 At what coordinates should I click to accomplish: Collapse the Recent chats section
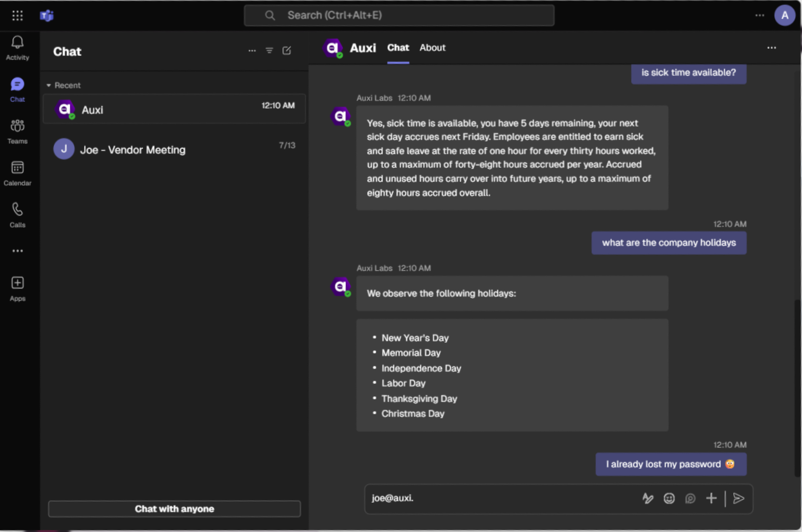(x=49, y=86)
